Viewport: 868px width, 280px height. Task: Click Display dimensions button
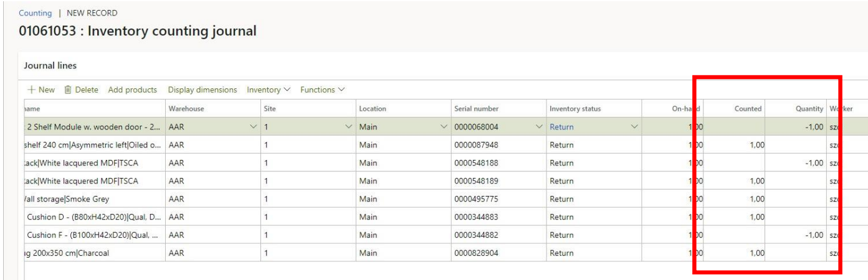(202, 90)
